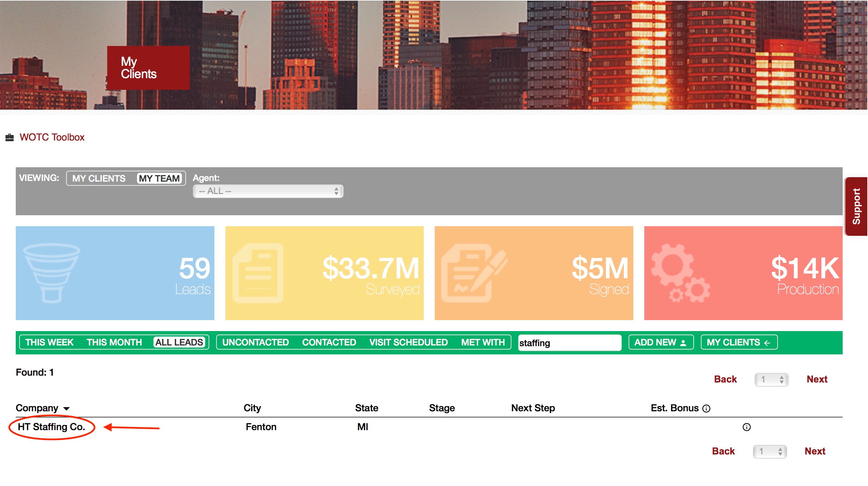Screen dimensions: 868x486
Task: Sort by Company column arrow
Action: click(x=66, y=409)
